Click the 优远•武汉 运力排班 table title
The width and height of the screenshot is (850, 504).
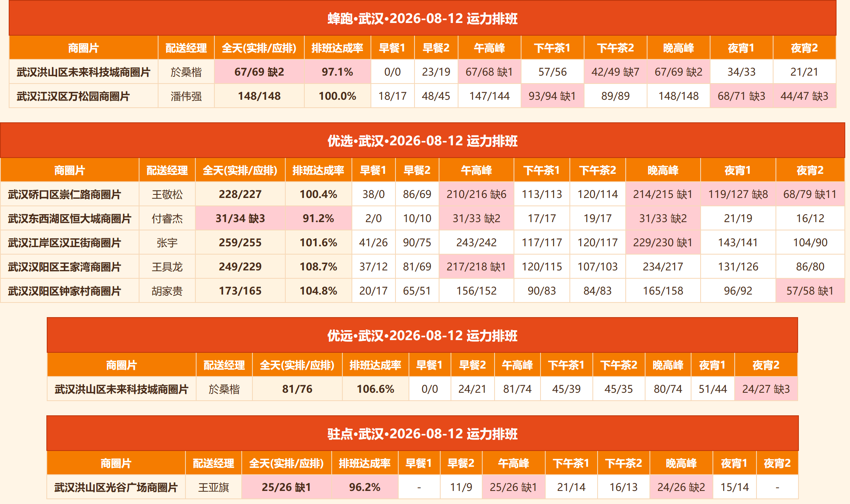point(422,336)
